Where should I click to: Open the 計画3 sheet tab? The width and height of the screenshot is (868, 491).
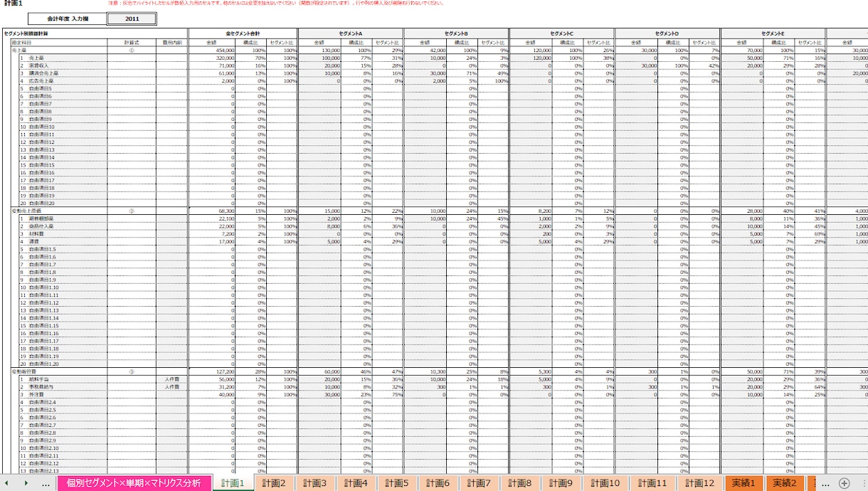(314, 483)
